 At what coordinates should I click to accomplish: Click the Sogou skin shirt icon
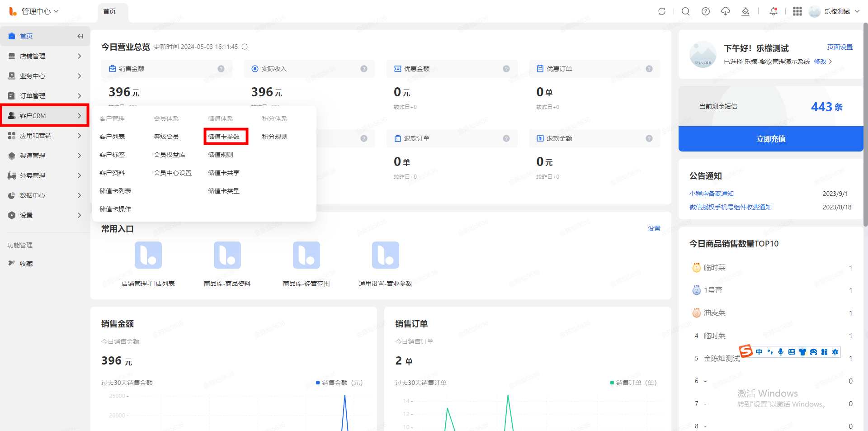[x=802, y=352]
